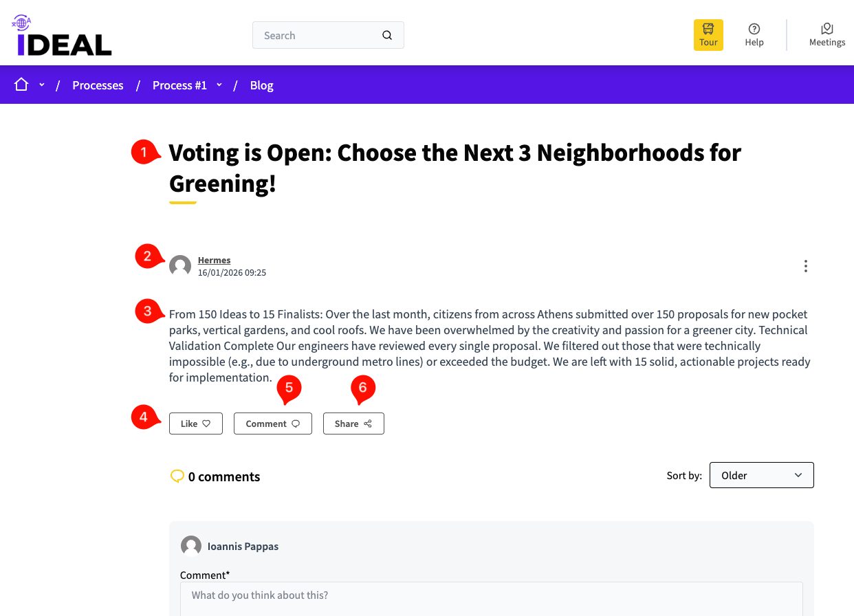Click the search magnifier icon

pyautogui.click(x=387, y=36)
